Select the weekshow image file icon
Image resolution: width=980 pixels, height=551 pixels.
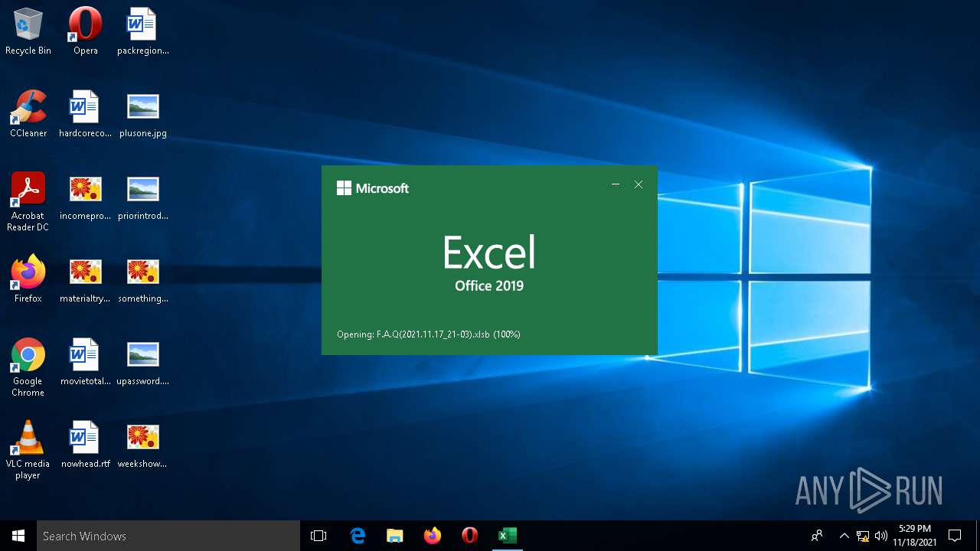[x=142, y=444]
